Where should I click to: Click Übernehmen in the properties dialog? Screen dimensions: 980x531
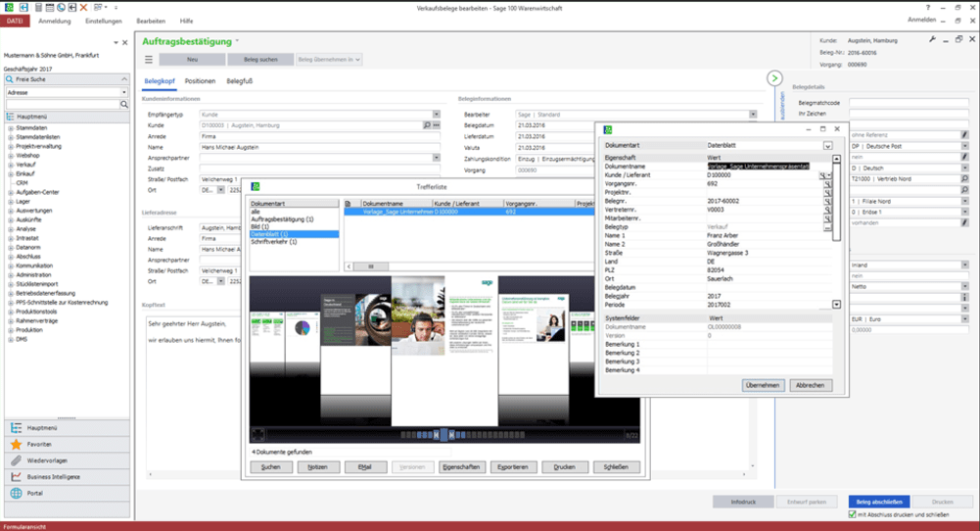pyautogui.click(x=763, y=385)
